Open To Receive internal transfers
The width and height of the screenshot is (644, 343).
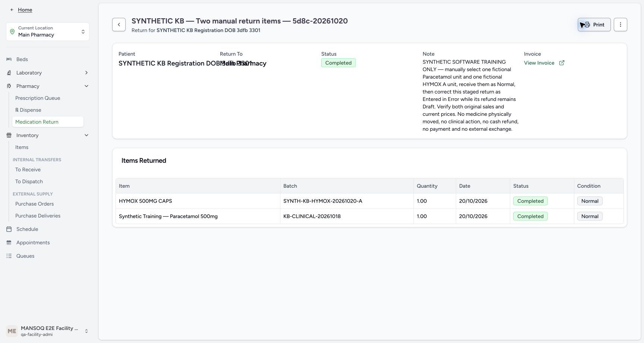pos(28,169)
